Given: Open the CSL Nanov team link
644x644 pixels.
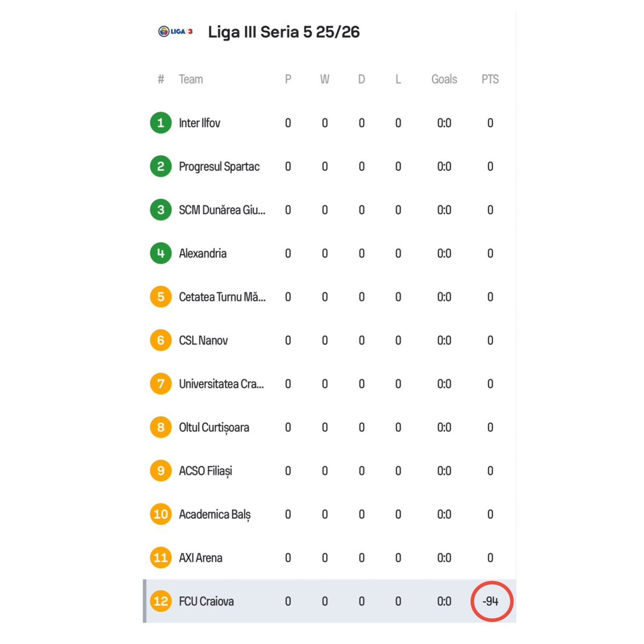Looking at the screenshot, I should pyautogui.click(x=203, y=340).
